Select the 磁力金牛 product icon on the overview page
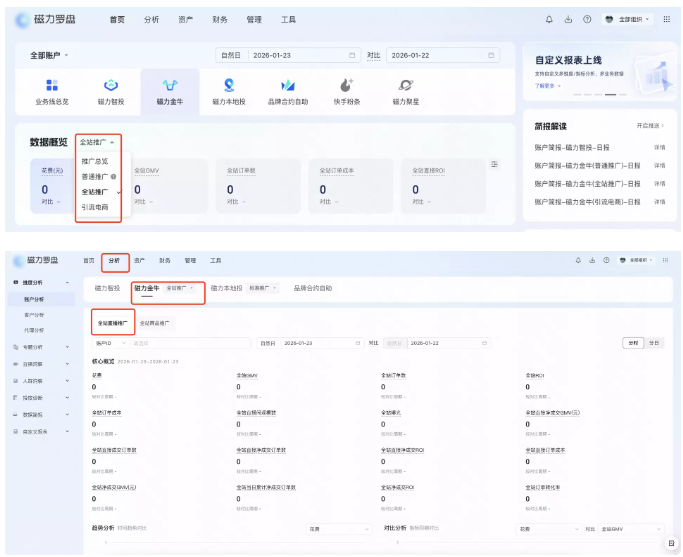683x557 pixels. (x=170, y=85)
